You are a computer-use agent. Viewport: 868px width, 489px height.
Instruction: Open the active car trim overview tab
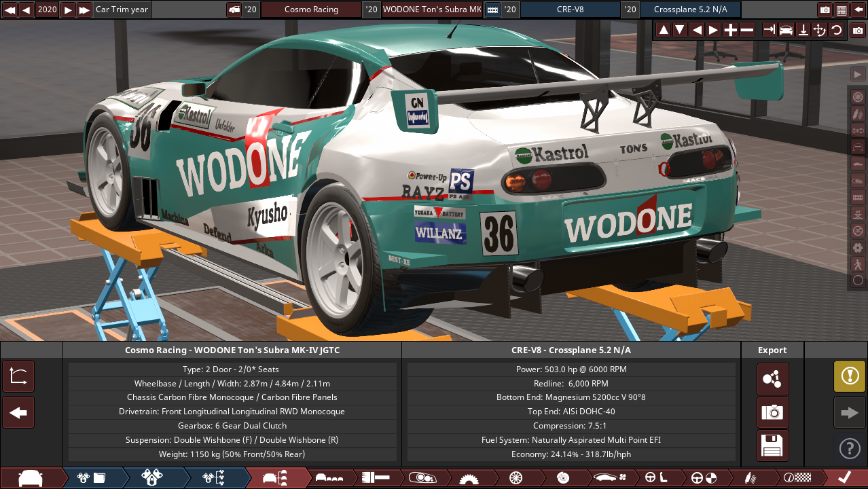click(276, 478)
